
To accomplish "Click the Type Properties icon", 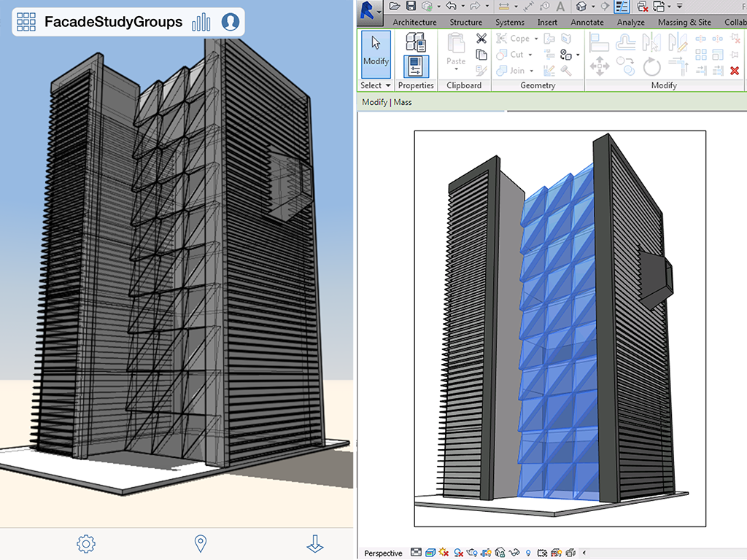I will [416, 42].
